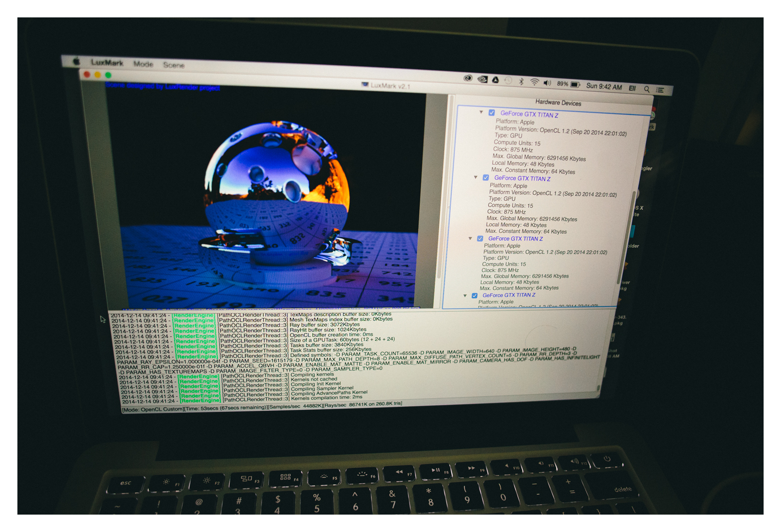Viewport: 781px width, 532px height.
Task: Uncheck the bottom GeForce GTX TITAN Z device
Action: [475, 295]
